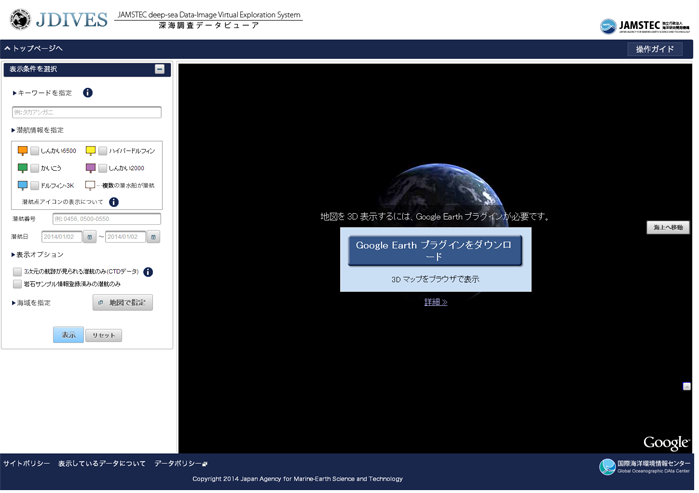This screenshot has width=699, height=493.
Task: Check the ドルフィン-3K checkbox
Action: [35, 185]
